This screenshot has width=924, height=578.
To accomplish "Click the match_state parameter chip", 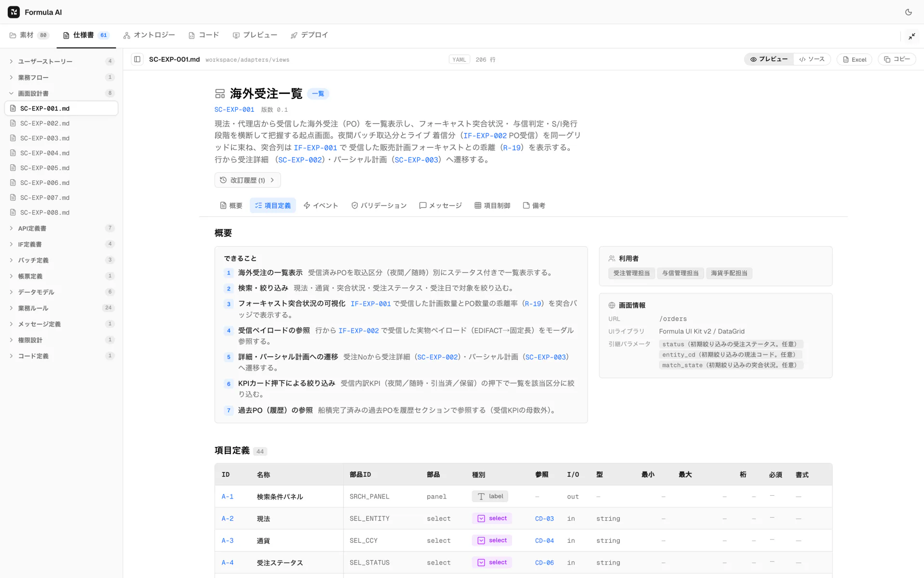I will point(731,365).
